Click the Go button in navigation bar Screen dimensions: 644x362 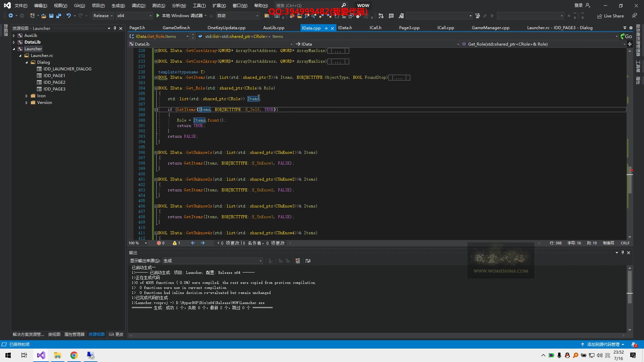626,36
